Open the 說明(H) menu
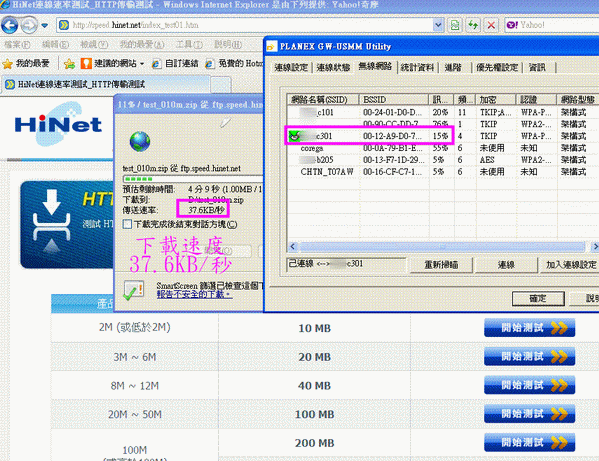Screen dimensions: 599x461 tap(228, 44)
